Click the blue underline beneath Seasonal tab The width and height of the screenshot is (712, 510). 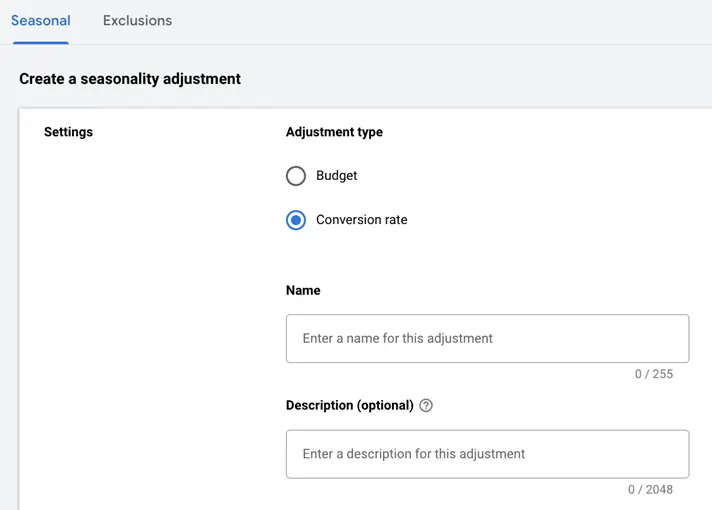coord(41,43)
